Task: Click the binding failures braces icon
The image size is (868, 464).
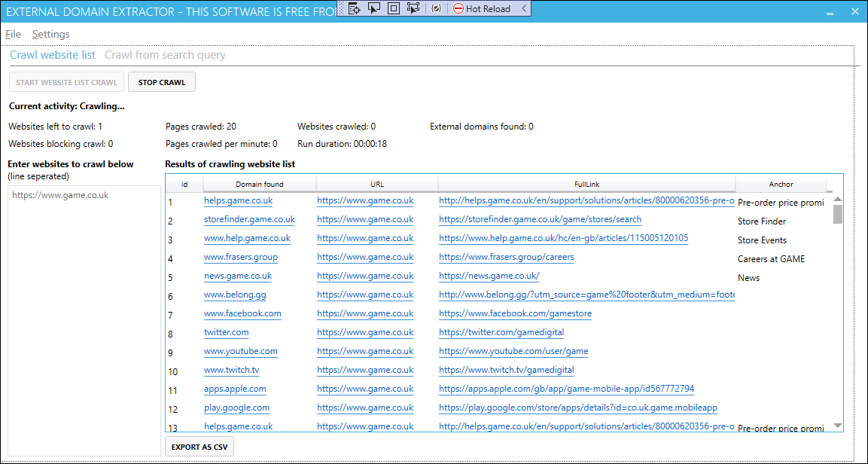Action: (x=436, y=8)
